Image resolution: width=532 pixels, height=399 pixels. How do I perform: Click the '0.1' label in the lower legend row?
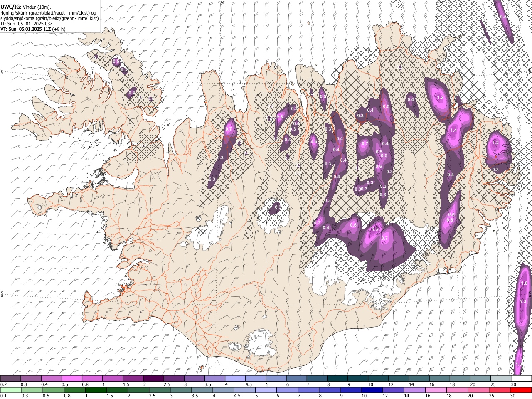pyautogui.click(x=3, y=396)
